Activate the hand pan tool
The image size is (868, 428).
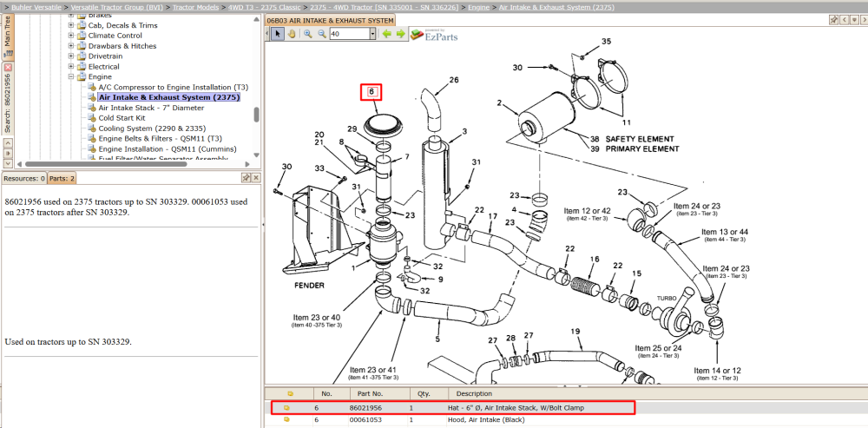click(x=290, y=35)
